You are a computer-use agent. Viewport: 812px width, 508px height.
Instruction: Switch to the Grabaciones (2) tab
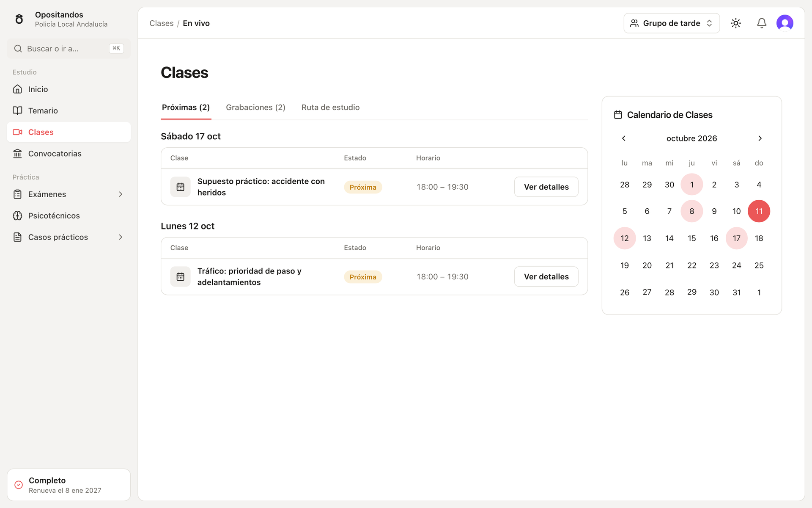(255, 108)
